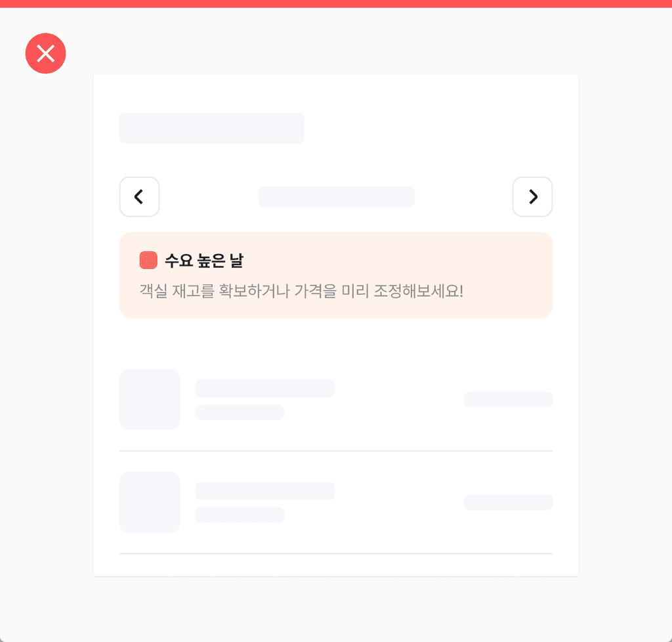Open the first list item thumbnail placeholder
672x642 pixels.
click(150, 399)
